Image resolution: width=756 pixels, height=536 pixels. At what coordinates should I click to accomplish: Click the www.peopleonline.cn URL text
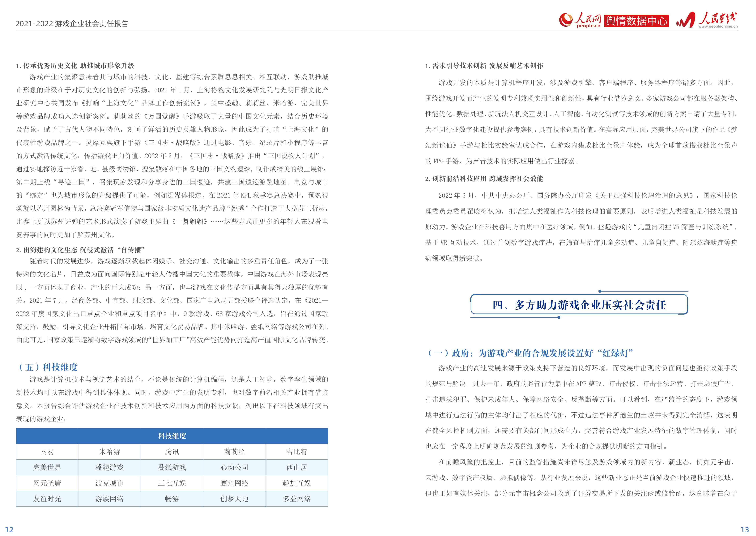(718, 27)
